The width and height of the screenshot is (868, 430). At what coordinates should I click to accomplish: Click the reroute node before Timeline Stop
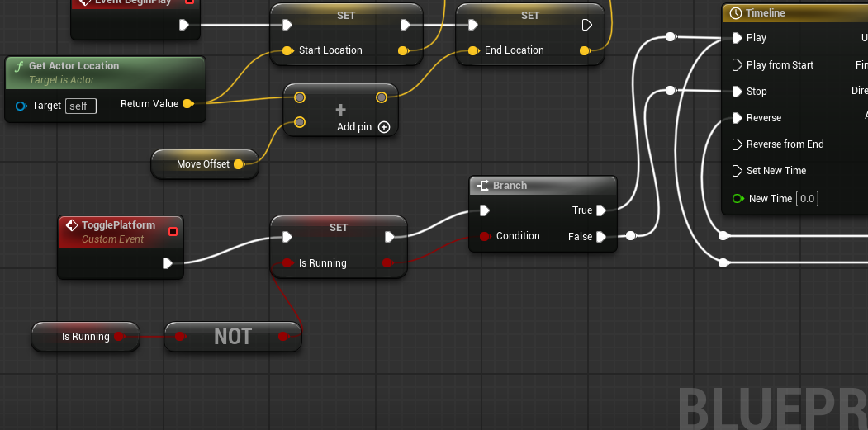pyautogui.click(x=671, y=90)
